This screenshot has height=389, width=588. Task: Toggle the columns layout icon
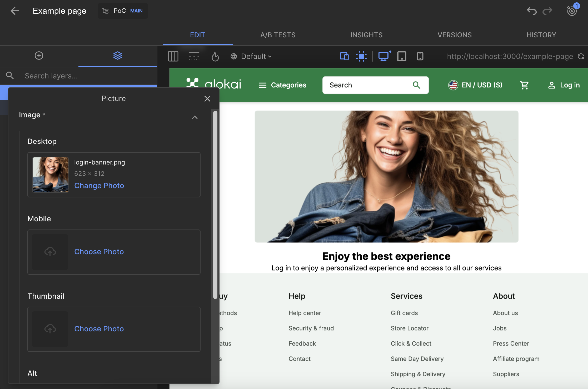point(173,56)
